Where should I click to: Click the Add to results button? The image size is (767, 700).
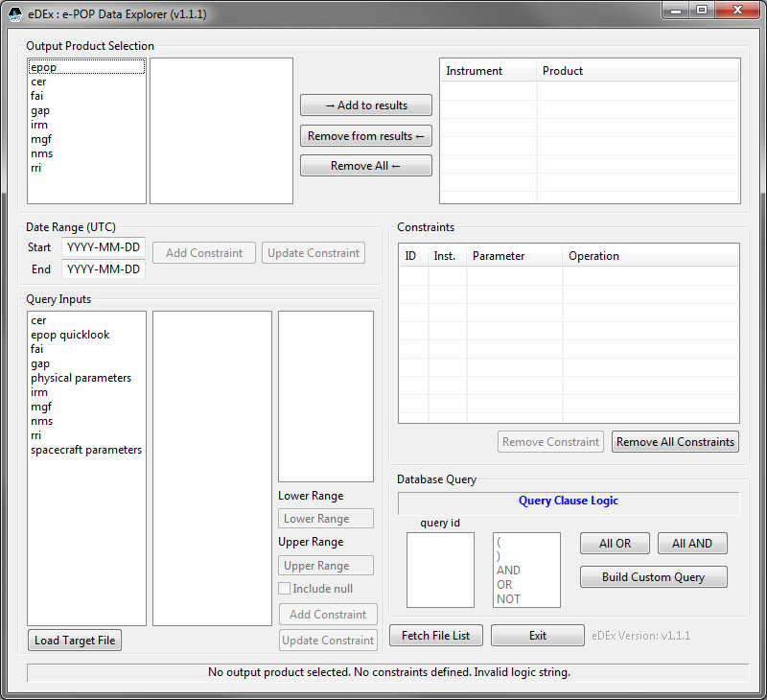365,105
